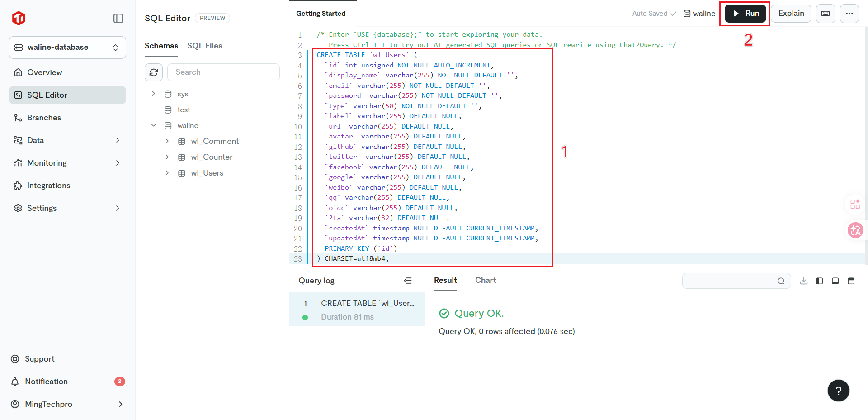This screenshot has height=420, width=868.
Task: Open the keyboard shortcuts button
Action: (826, 14)
